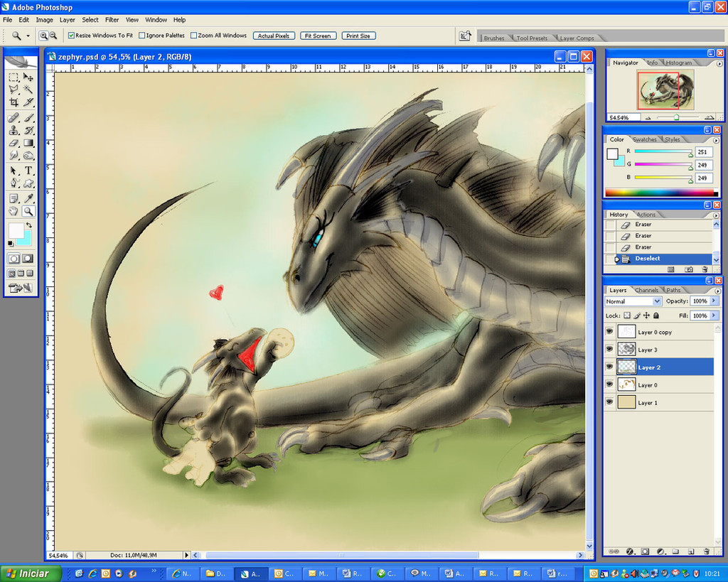Select the Custom Shape tool
The width and height of the screenshot is (728, 582).
28,183
